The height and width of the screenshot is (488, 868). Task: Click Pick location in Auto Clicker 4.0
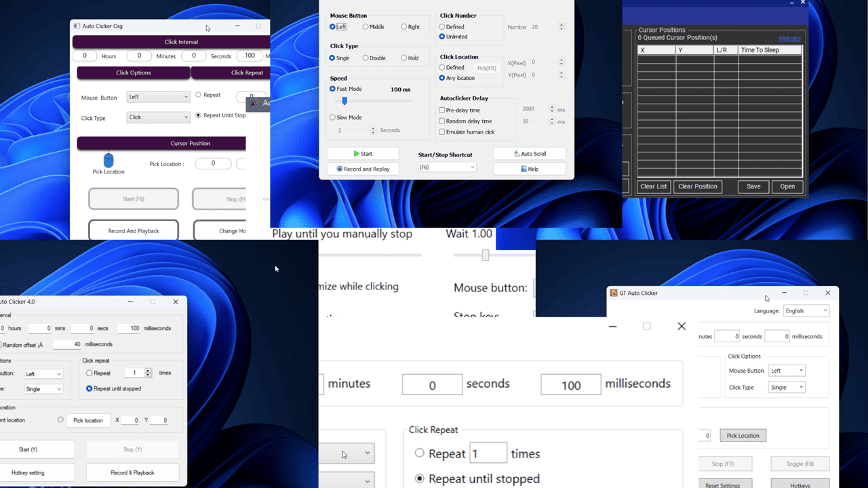point(88,420)
